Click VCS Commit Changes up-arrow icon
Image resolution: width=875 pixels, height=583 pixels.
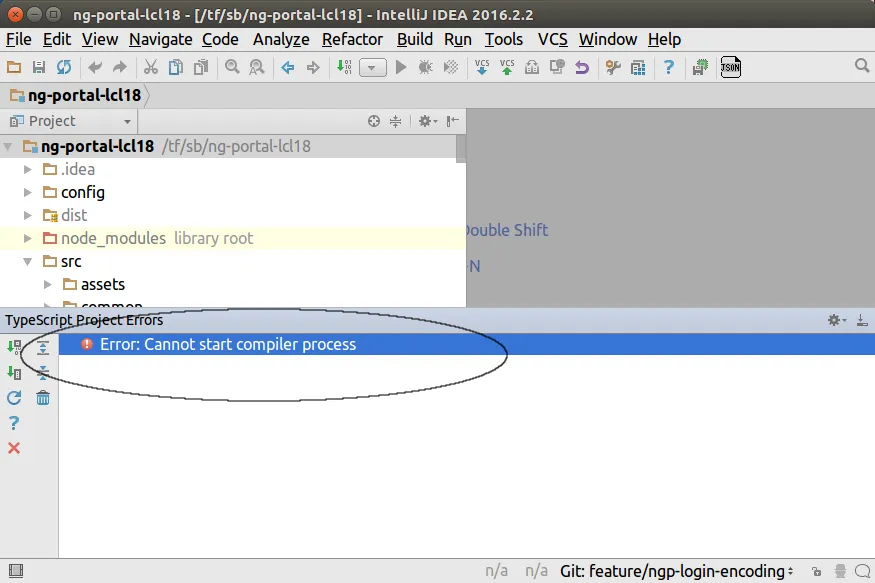(x=507, y=68)
